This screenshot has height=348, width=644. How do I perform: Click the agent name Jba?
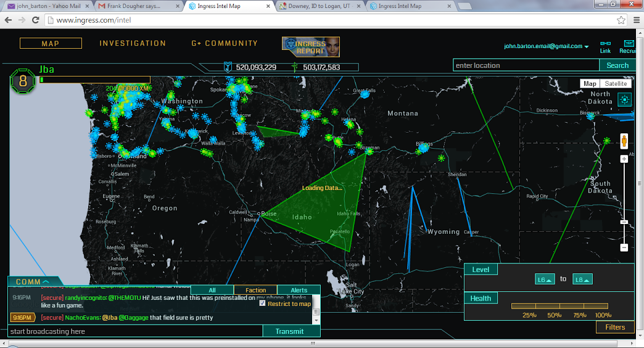(x=46, y=70)
